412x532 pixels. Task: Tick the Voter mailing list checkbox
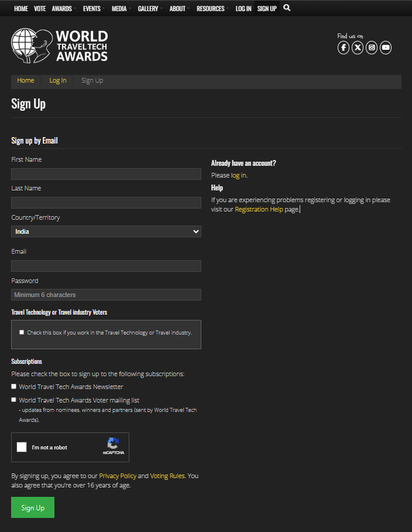(x=14, y=400)
